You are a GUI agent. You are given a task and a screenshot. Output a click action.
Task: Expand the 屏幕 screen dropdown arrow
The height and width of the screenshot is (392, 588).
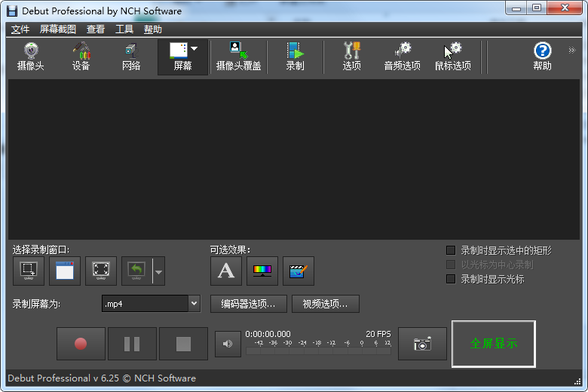[194, 49]
